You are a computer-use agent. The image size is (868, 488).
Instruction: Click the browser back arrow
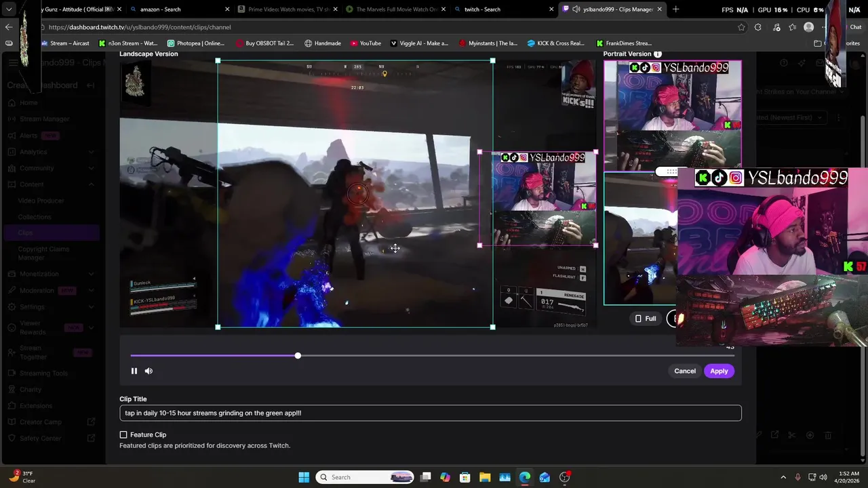[8, 27]
